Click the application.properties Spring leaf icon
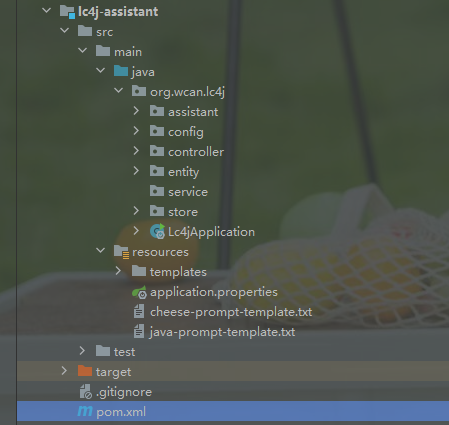Viewport: 449px width, 425px height. (139, 292)
